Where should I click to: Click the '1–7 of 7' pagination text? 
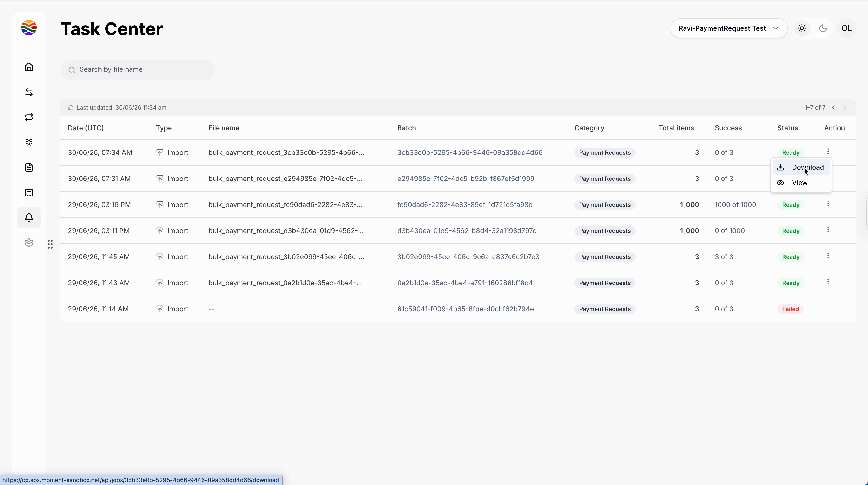tap(815, 108)
